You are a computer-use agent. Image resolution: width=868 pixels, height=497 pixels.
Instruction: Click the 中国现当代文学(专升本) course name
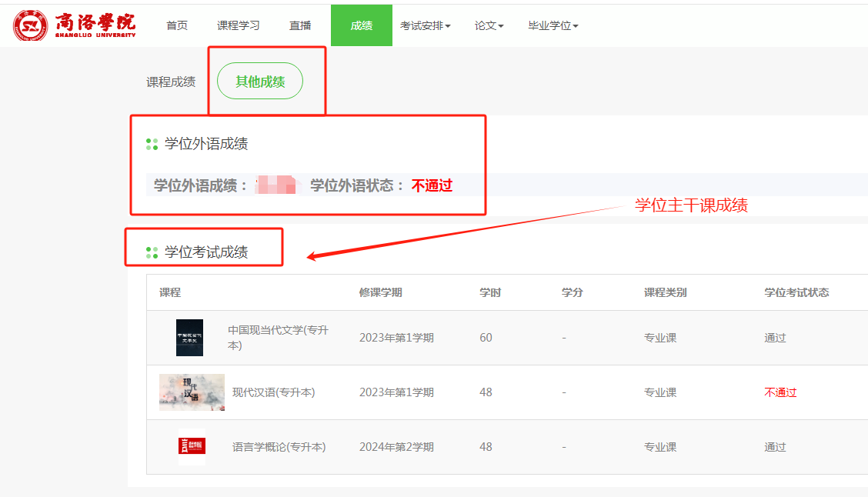278,338
